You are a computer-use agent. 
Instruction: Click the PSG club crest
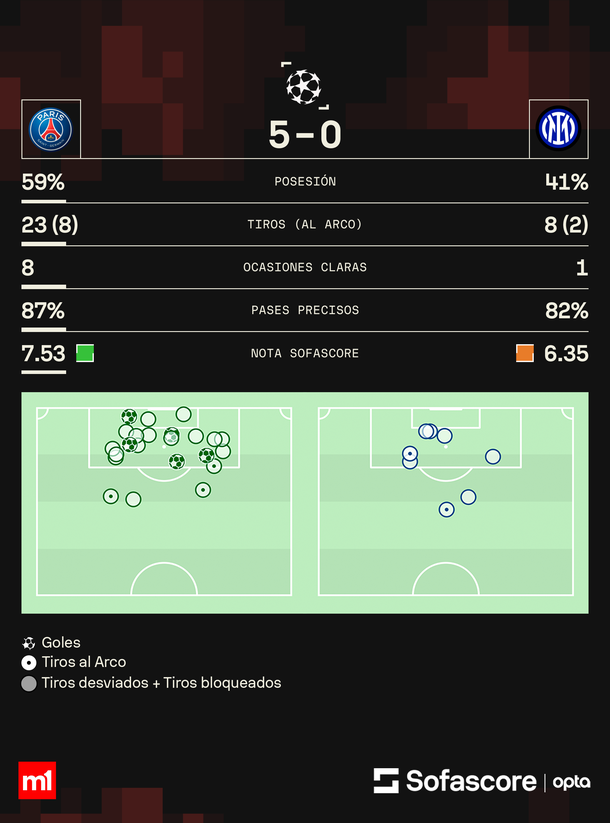(50, 129)
